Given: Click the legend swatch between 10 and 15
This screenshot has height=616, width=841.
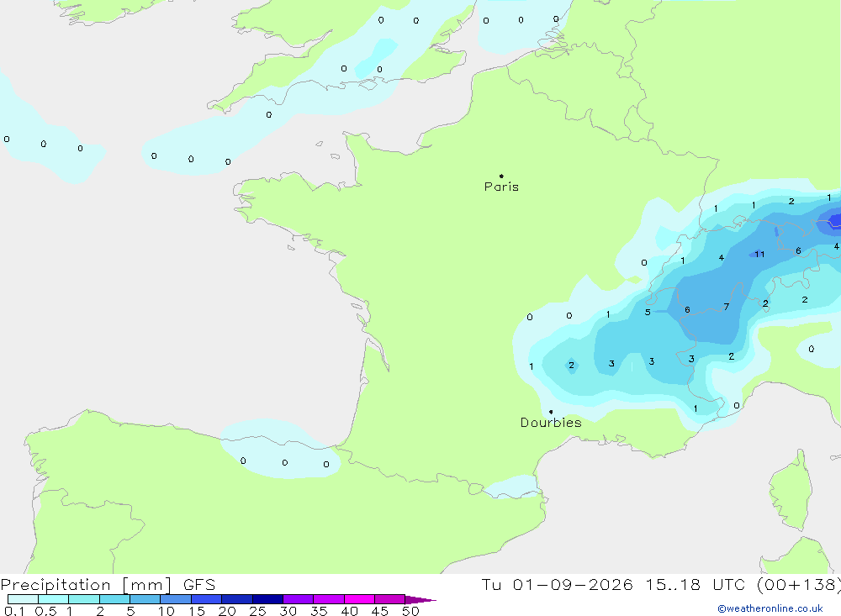Looking at the screenshot, I should tap(176, 599).
